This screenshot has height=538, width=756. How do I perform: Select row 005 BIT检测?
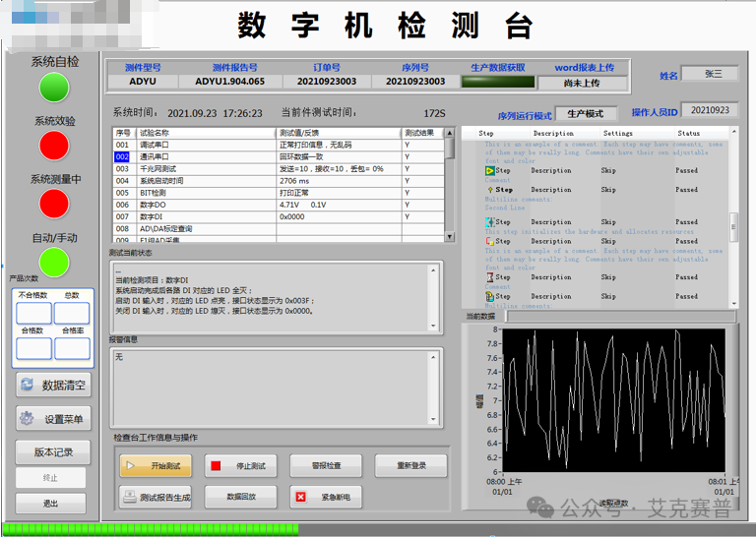point(279,193)
